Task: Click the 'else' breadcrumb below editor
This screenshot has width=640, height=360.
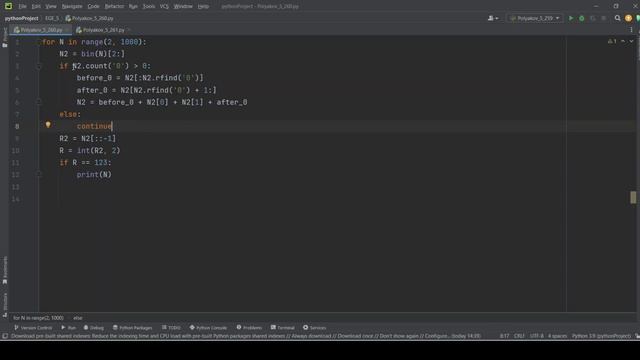Action: point(78,318)
